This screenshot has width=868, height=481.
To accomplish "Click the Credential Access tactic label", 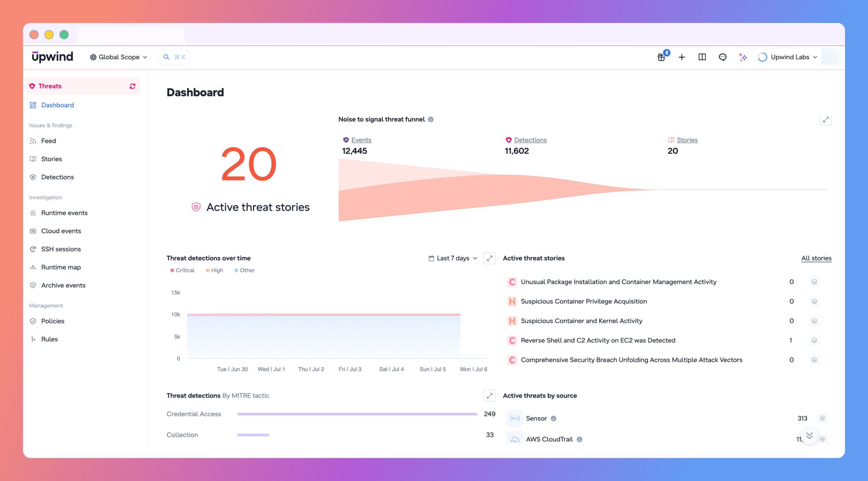I will 194,414.
